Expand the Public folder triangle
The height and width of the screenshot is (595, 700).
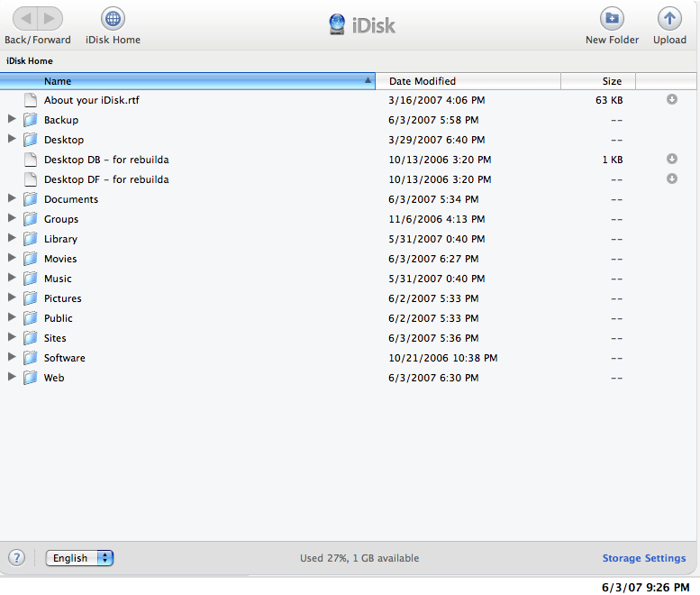tap(12, 316)
